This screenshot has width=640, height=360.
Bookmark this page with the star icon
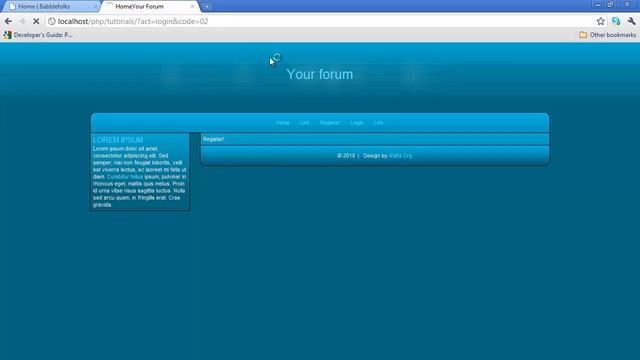[x=600, y=21]
